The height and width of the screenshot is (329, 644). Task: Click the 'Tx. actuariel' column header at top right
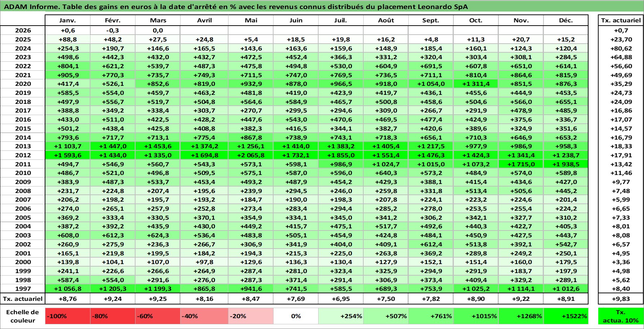pyautogui.click(x=621, y=20)
